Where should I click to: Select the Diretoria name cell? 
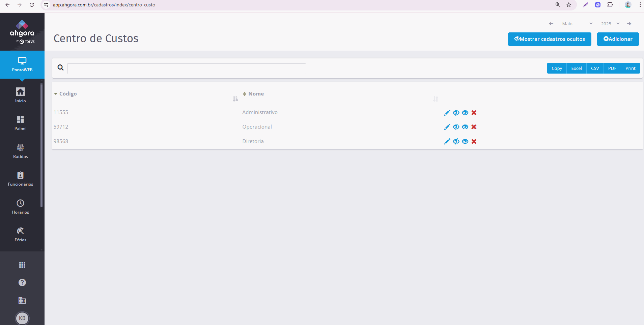click(x=253, y=141)
